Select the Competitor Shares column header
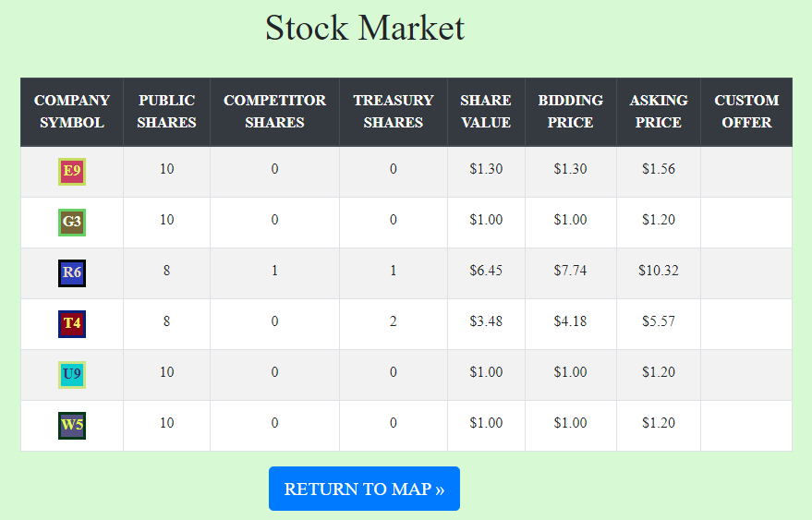This screenshot has height=520, width=812. click(274, 112)
